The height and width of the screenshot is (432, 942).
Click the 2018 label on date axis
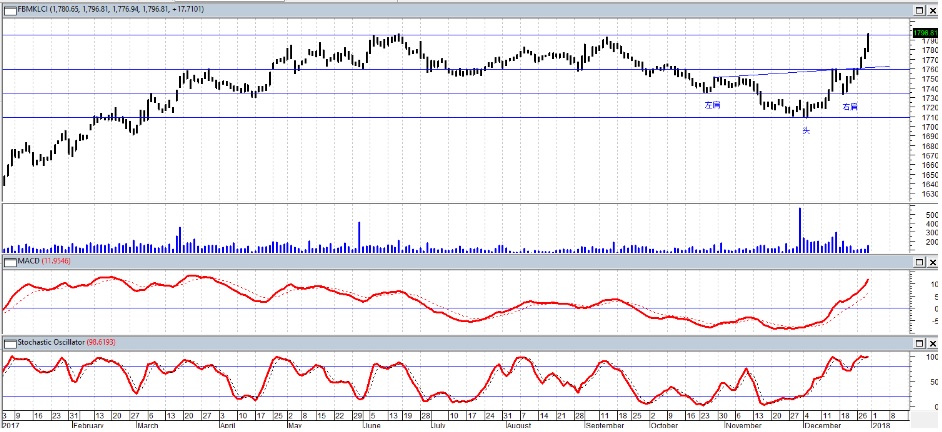pos(880,425)
